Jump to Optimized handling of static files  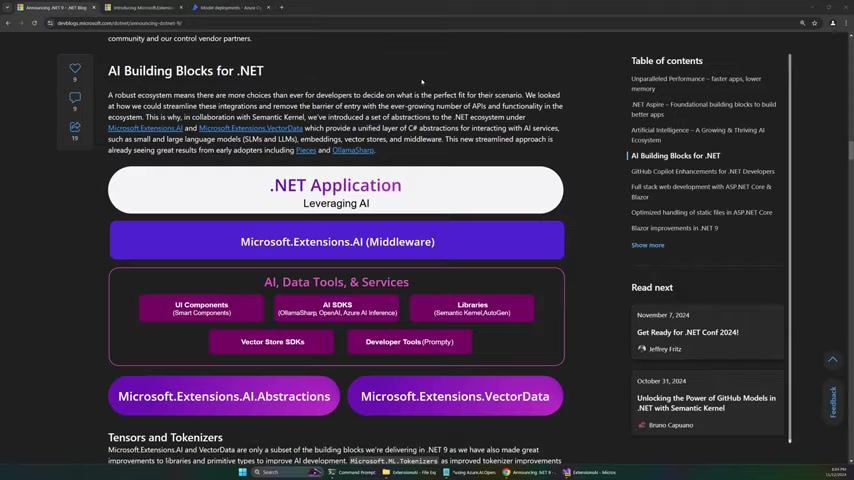[x=702, y=212]
